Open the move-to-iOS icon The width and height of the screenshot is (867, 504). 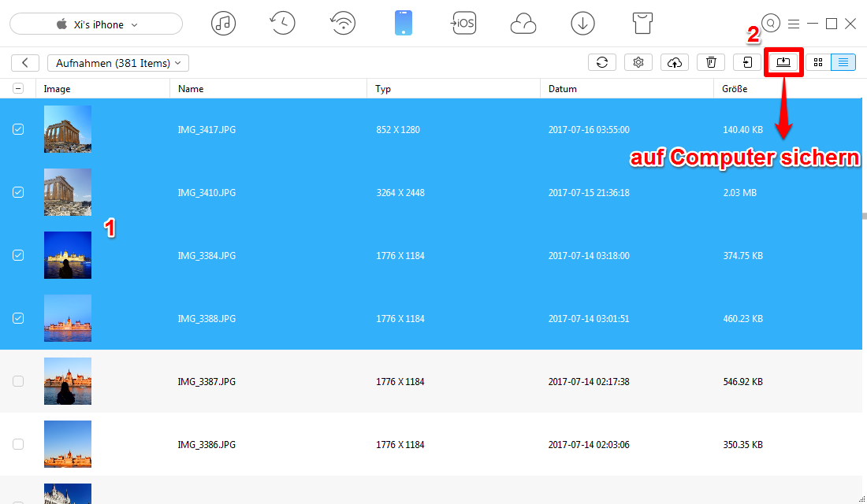click(463, 23)
